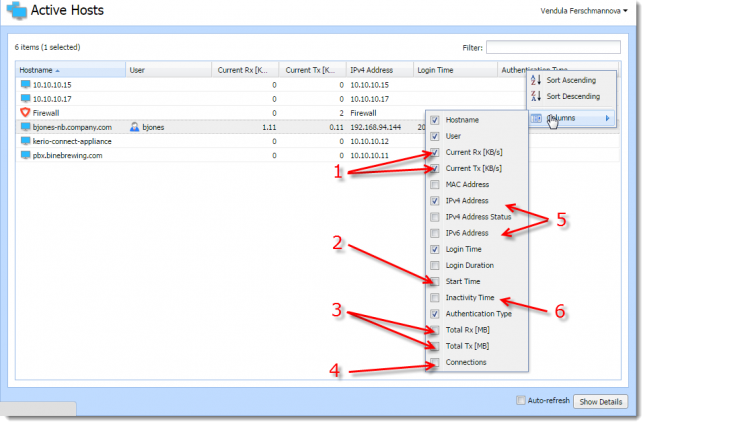Click into the Filter text field
Image resolution: width=750 pixels, height=422 pixels.
553,47
